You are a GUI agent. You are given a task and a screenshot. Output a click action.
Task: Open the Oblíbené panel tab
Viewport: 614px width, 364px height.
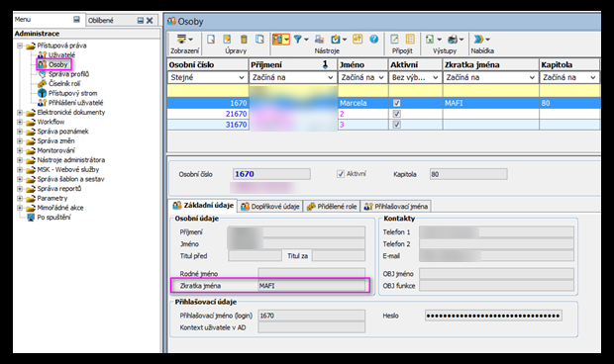(100, 21)
